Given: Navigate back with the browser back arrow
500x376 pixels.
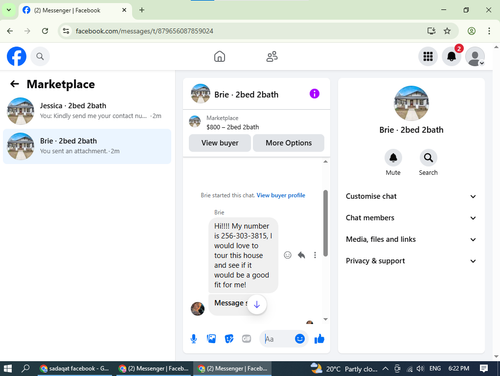Looking at the screenshot, I should click(10, 31).
